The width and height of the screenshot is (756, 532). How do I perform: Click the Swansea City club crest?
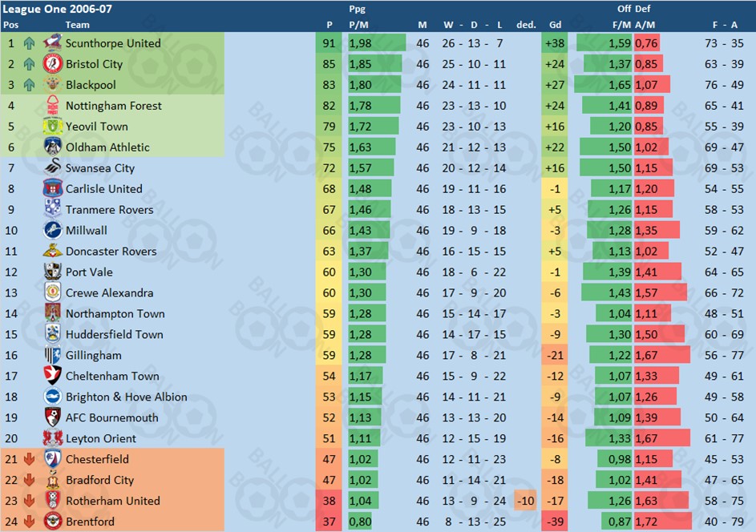(x=53, y=167)
